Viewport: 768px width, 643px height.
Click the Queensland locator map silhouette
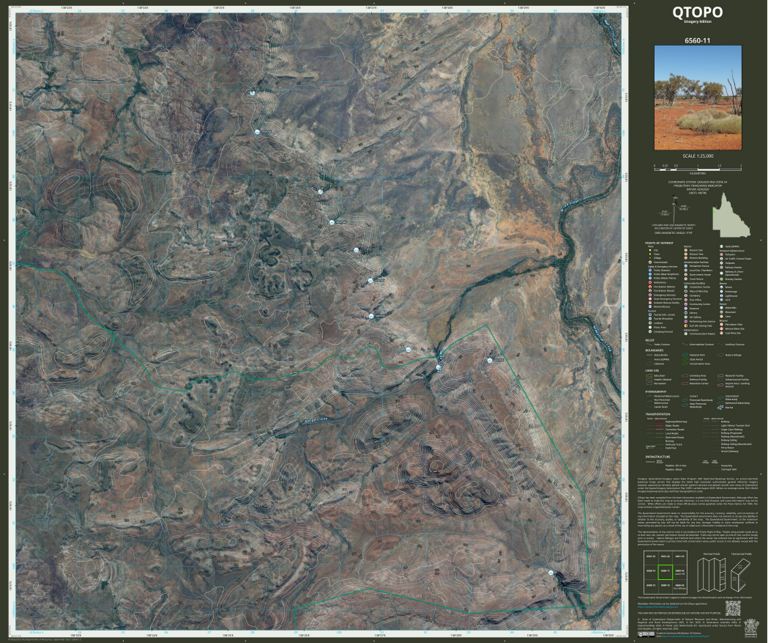tap(731, 214)
